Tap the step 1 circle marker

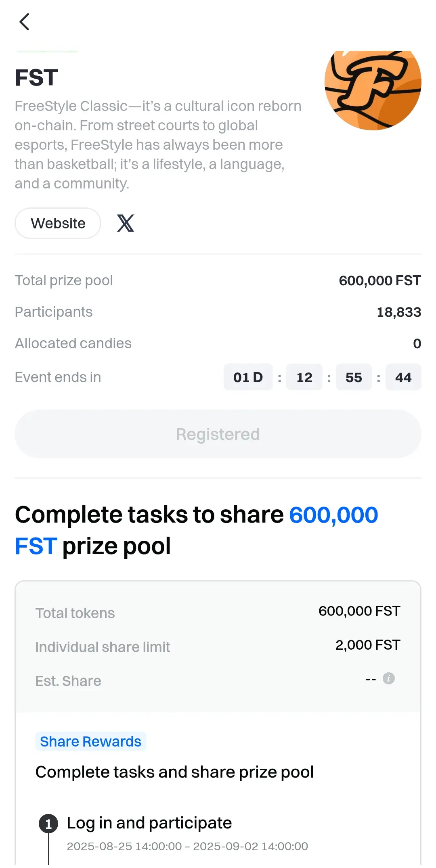(48, 824)
